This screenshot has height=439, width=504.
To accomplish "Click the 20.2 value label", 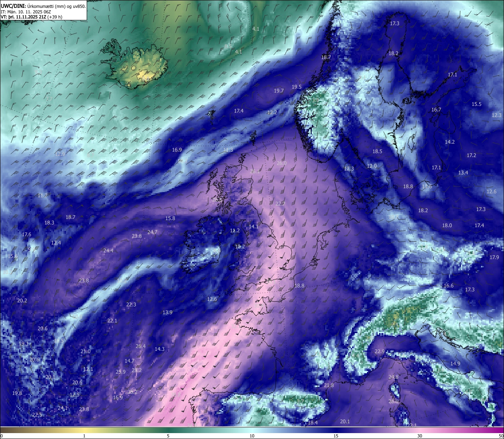I will click(22, 300).
